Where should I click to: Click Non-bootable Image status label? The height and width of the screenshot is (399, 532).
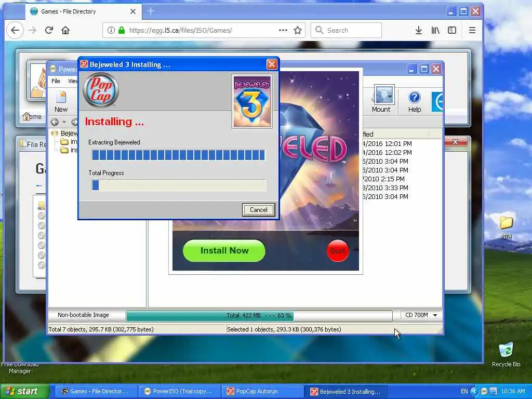(x=83, y=315)
